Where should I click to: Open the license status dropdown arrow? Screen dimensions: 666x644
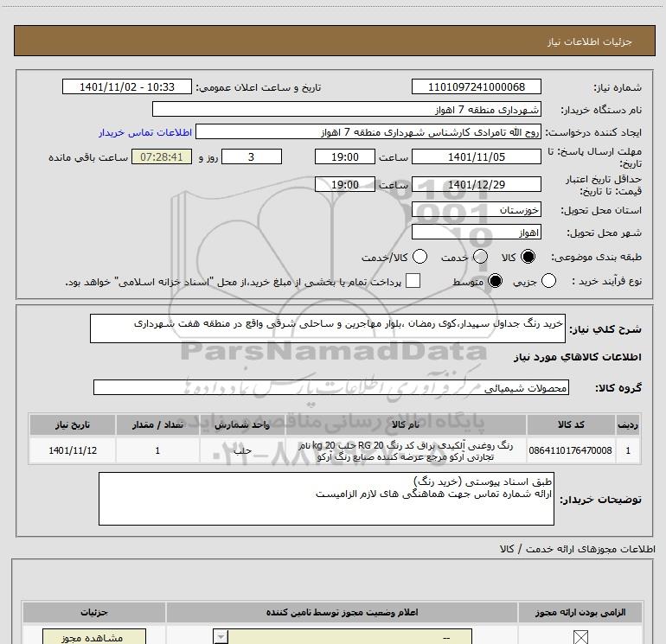click(221, 637)
